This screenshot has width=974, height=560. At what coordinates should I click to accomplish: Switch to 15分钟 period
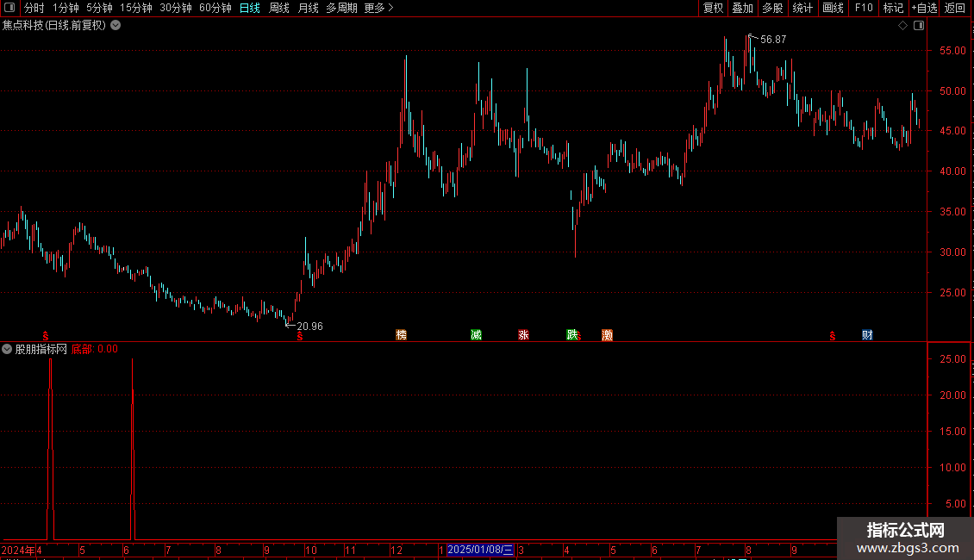point(136,8)
